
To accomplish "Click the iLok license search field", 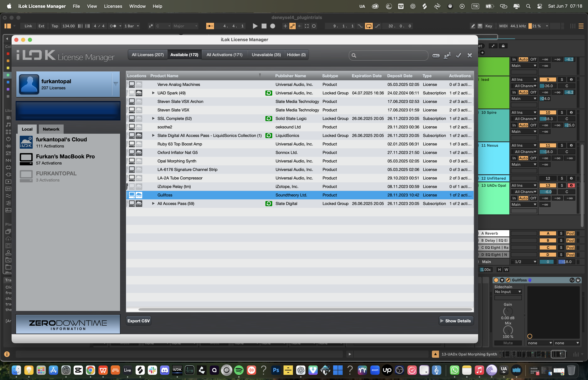I will tap(388, 55).
